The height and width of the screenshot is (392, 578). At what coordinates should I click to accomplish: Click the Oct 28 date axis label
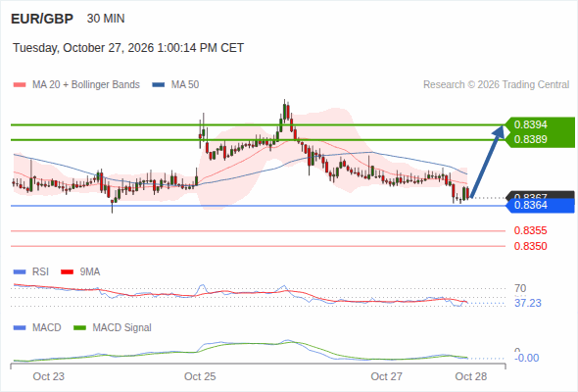[x=471, y=377]
